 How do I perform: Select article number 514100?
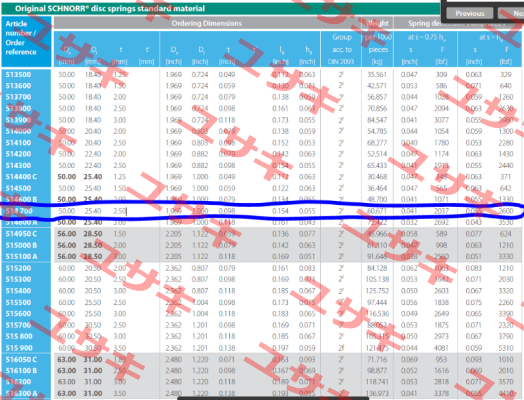[x=18, y=143]
